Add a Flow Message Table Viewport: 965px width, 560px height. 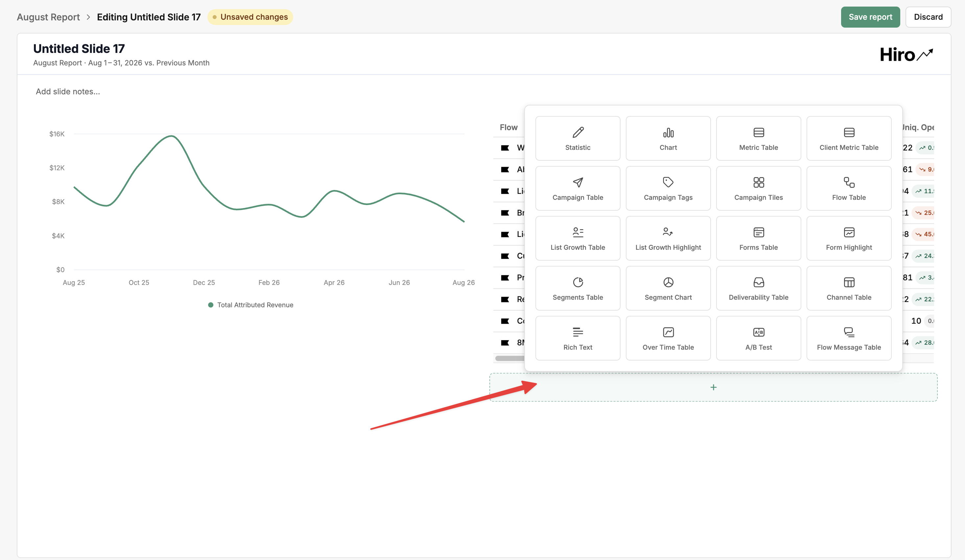click(849, 338)
